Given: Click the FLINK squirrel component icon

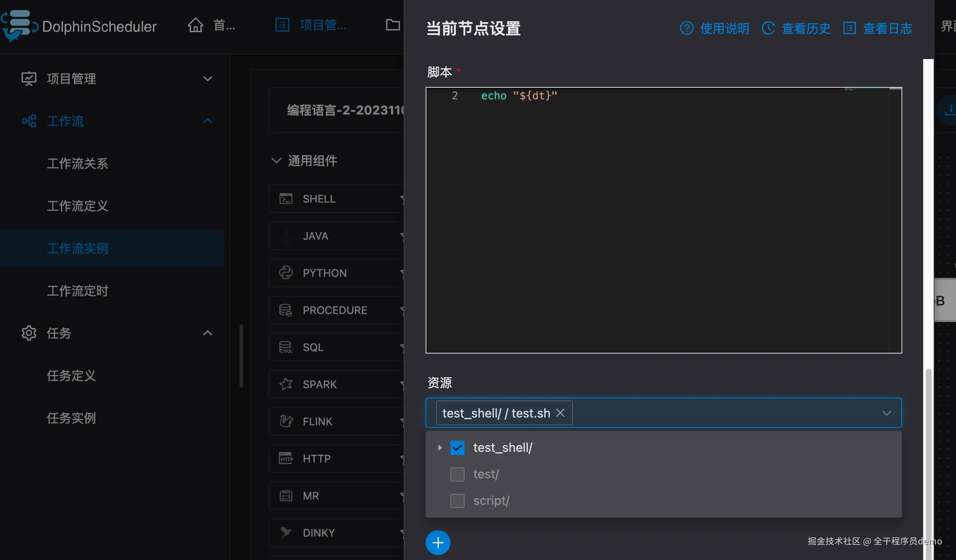Looking at the screenshot, I should (286, 421).
